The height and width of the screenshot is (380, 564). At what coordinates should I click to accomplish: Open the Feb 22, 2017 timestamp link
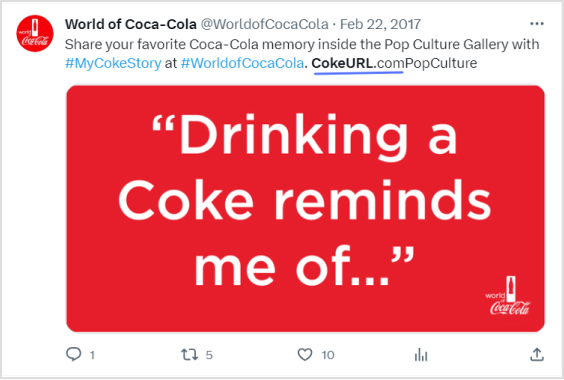tap(380, 24)
